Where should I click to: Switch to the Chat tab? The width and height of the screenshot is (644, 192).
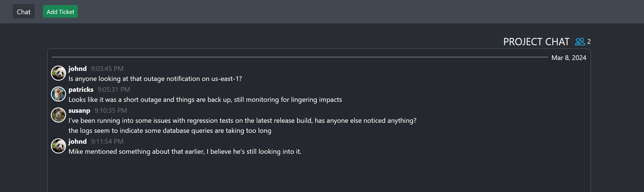pyautogui.click(x=23, y=11)
